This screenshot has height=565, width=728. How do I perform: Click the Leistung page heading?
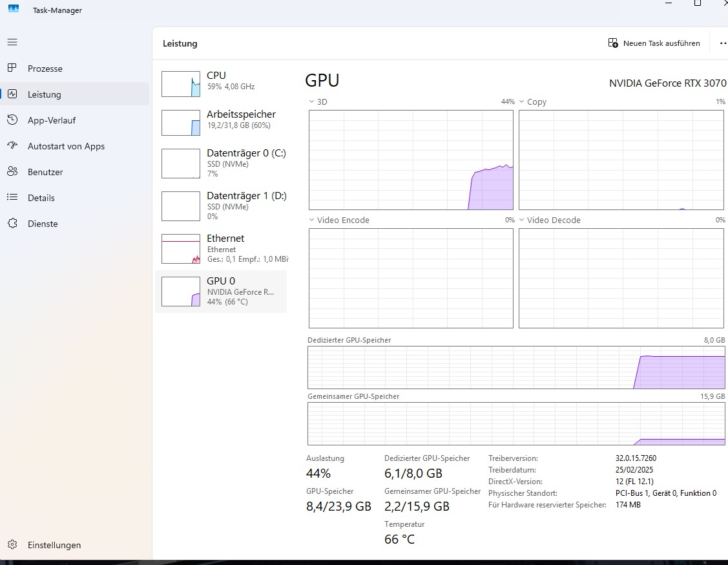click(x=180, y=44)
